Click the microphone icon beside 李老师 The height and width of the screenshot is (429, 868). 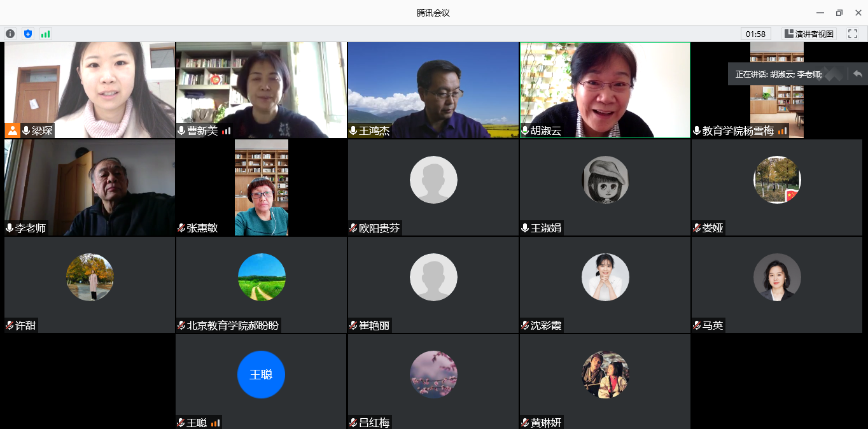click(x=10, y=228)
